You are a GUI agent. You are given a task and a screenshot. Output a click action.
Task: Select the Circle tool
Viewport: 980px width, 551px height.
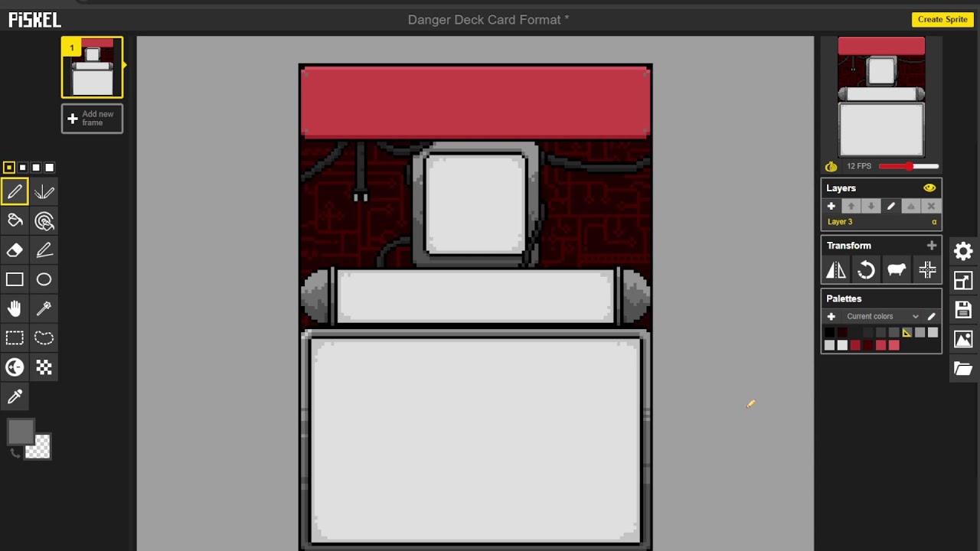(x=44, y=279)
